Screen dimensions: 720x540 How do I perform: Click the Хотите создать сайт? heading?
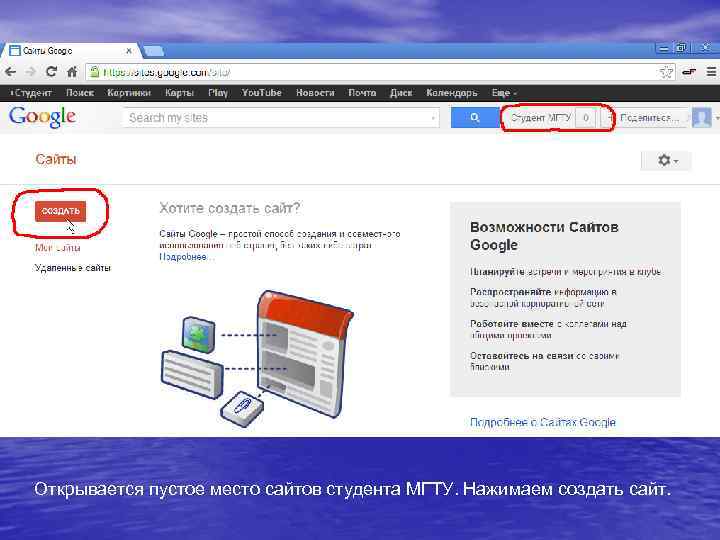coord(230,208)
